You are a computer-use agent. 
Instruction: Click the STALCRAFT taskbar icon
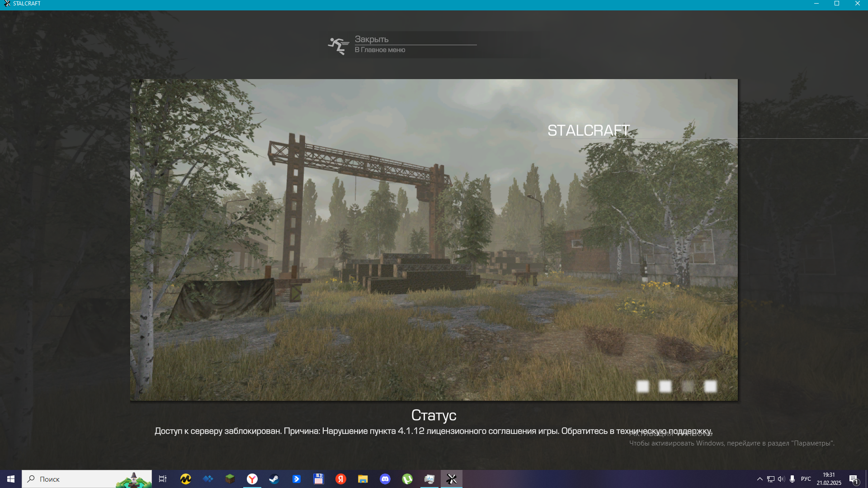[452, 479]
